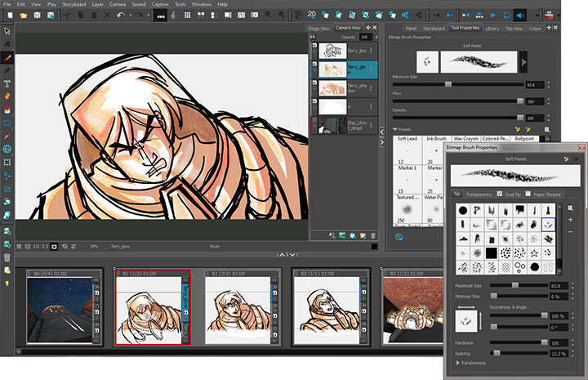Enable the Dual Tip checkbox
588x380 pixels.
click(x=500, y=194)
